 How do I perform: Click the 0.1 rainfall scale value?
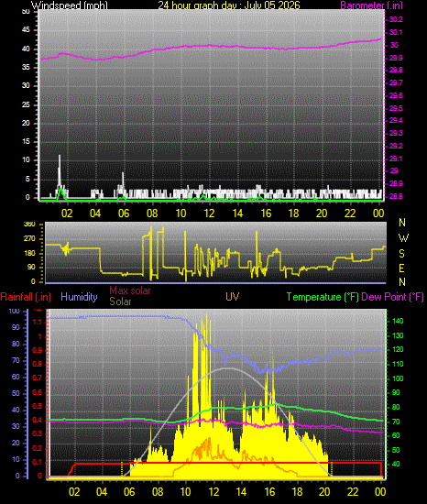[38, 462]
